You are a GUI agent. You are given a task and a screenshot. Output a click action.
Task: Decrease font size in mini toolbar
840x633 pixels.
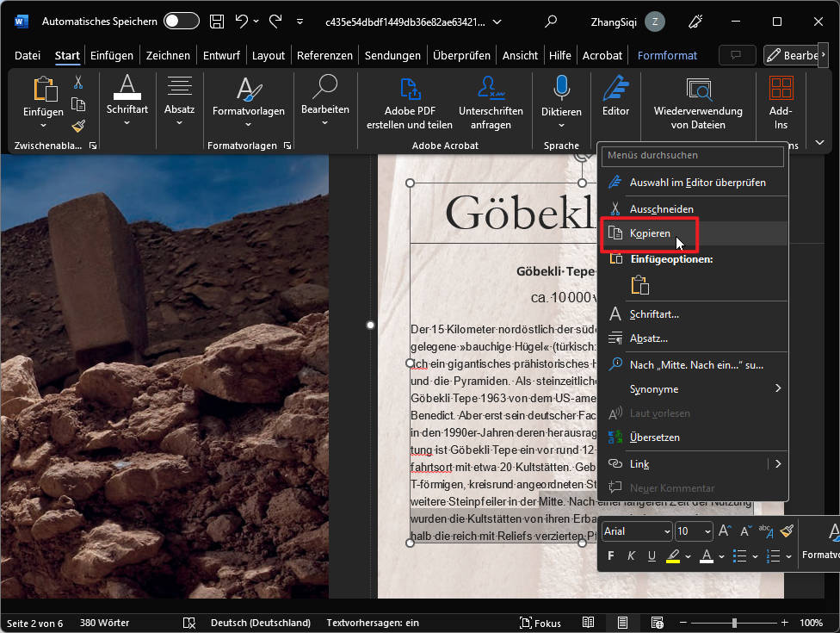(x=745, y=531)
